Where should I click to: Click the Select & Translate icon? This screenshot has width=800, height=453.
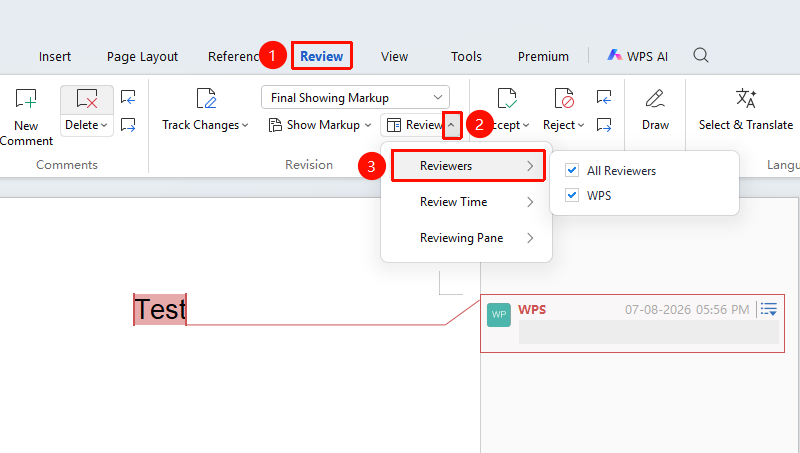[x=745, y=98]
